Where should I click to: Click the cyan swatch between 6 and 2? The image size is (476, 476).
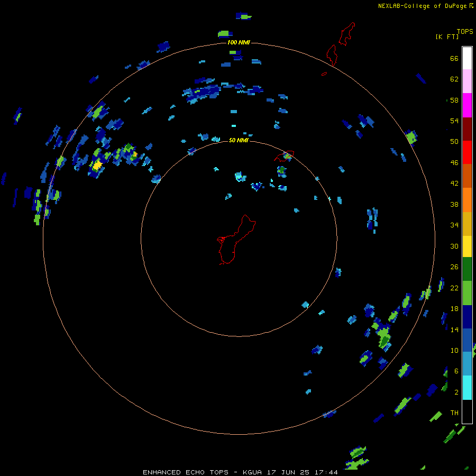point(467,388)
